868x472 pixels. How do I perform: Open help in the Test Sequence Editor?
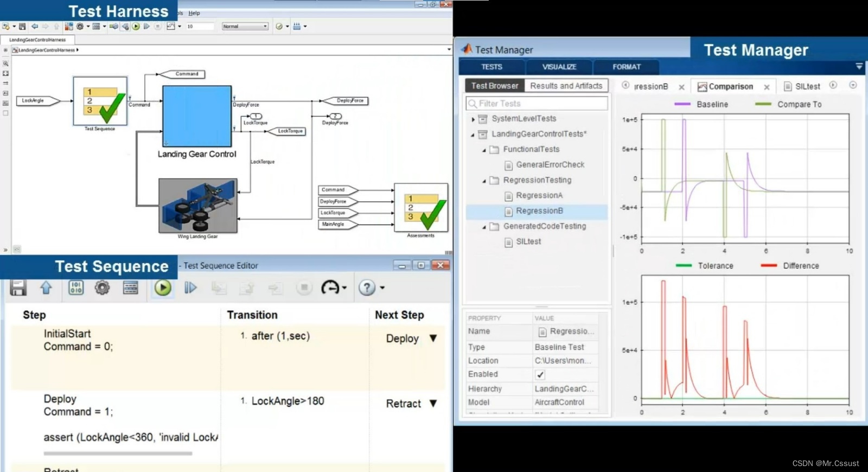367,288
